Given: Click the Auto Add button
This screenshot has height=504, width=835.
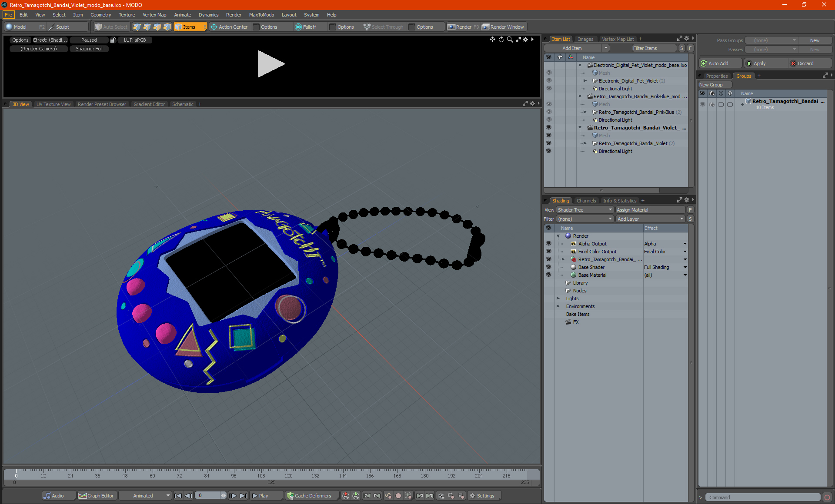Looking at the screenshot, I should point(720,63).
